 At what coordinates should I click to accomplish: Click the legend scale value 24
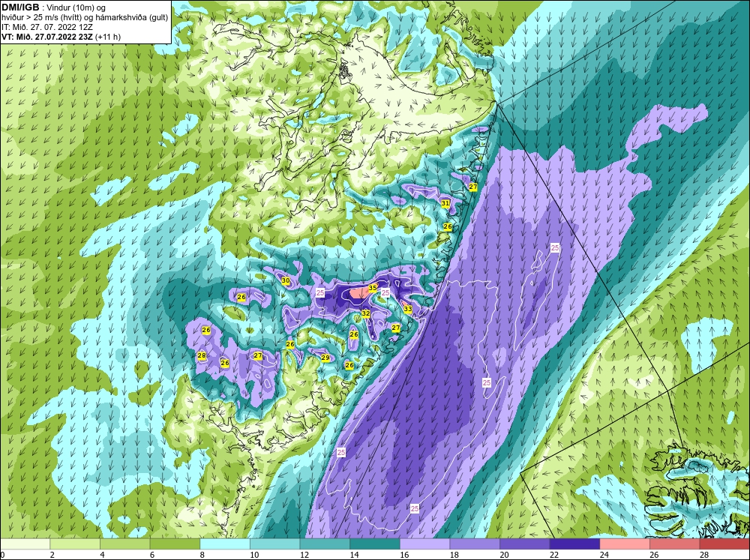604,555
